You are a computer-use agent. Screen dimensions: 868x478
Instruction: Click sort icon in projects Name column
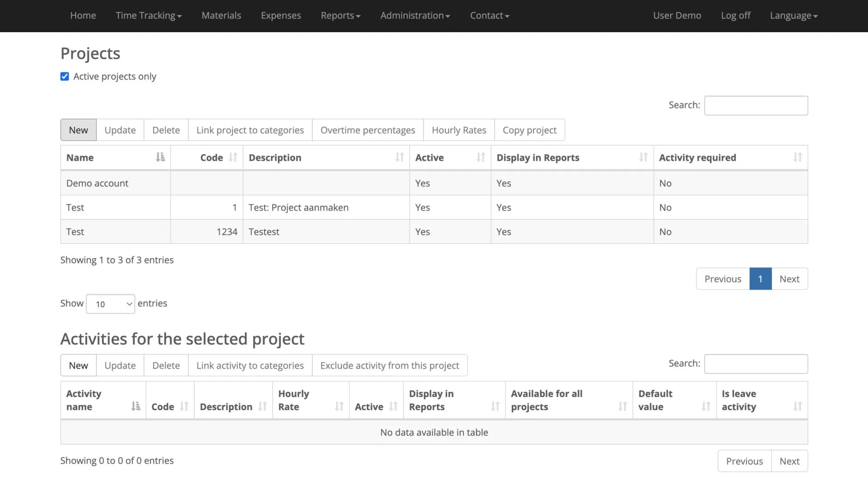click(160, 157)
